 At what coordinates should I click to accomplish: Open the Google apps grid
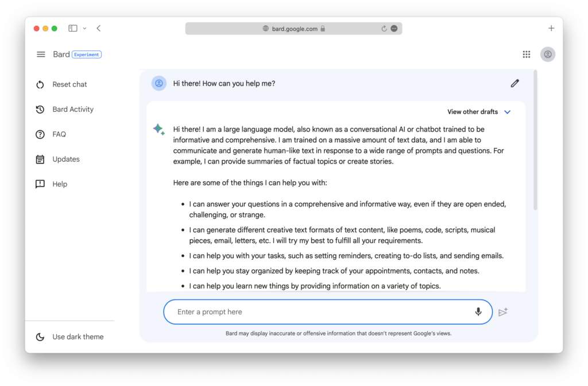[527, 54]
